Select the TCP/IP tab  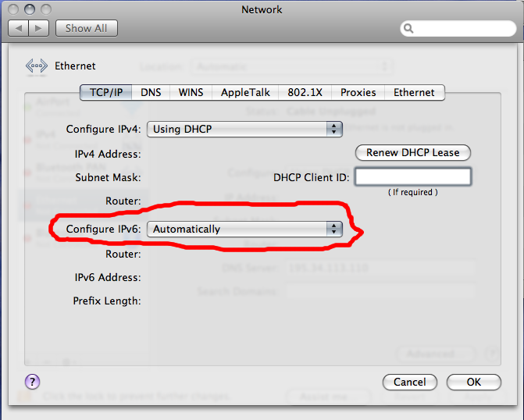pyautogui.click(x=106, y=92)
